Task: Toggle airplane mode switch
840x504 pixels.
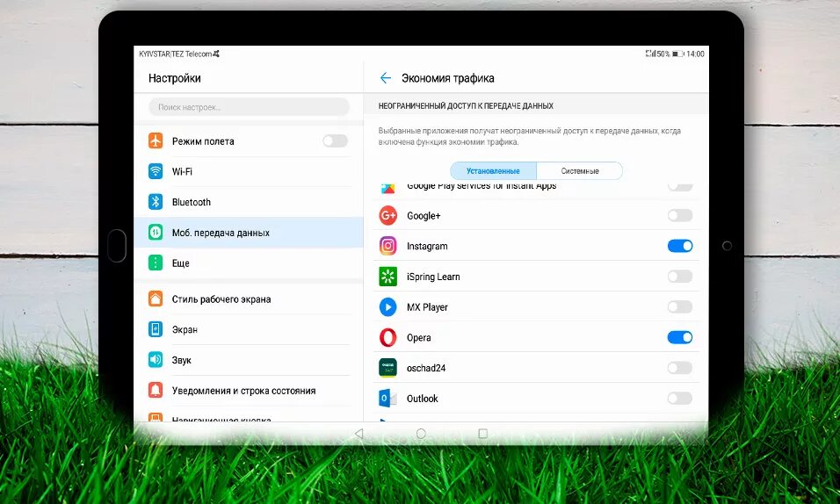Action: pyautogui.click(x=336, y=140)
